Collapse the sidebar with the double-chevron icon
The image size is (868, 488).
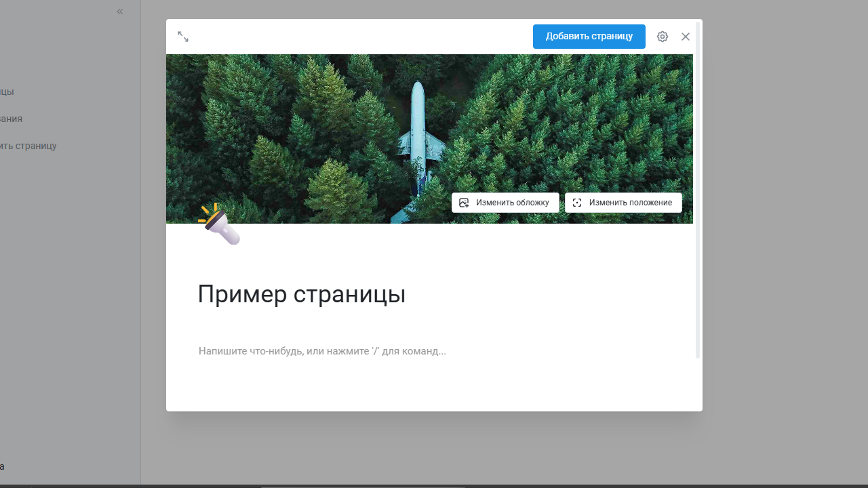120,12
